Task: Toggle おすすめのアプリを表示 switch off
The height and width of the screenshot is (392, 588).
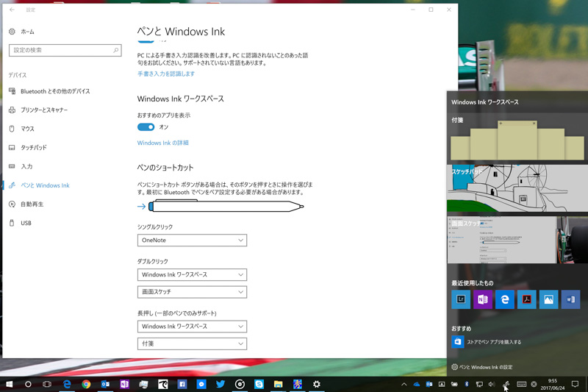Action: (x=146, y=126)
